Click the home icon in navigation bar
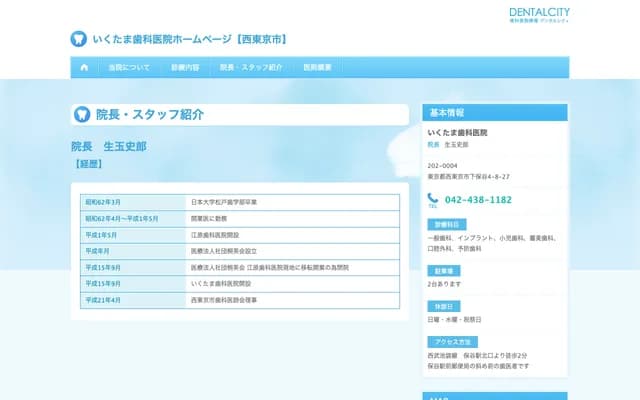640x400 pixels. 84,67
